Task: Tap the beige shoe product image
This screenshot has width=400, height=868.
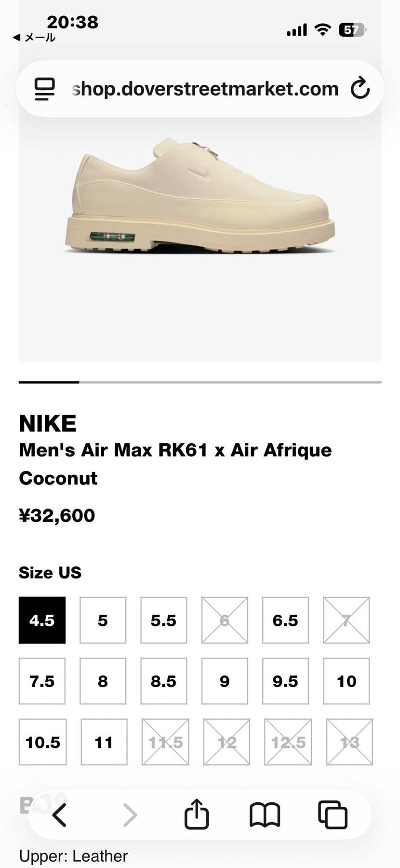Action: click(x=200, y=195)
